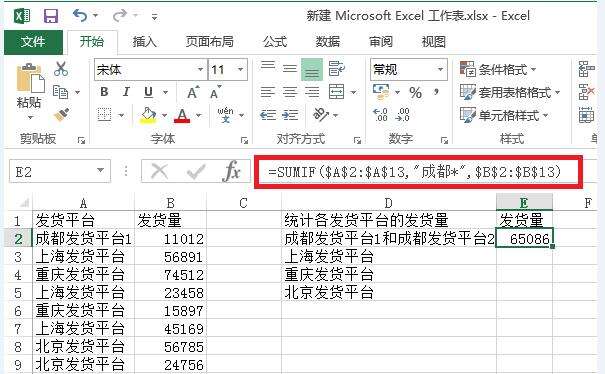Viewport: 605px width, 374px height.
Task: Click the Cut scissors icon
Action: 61,69
